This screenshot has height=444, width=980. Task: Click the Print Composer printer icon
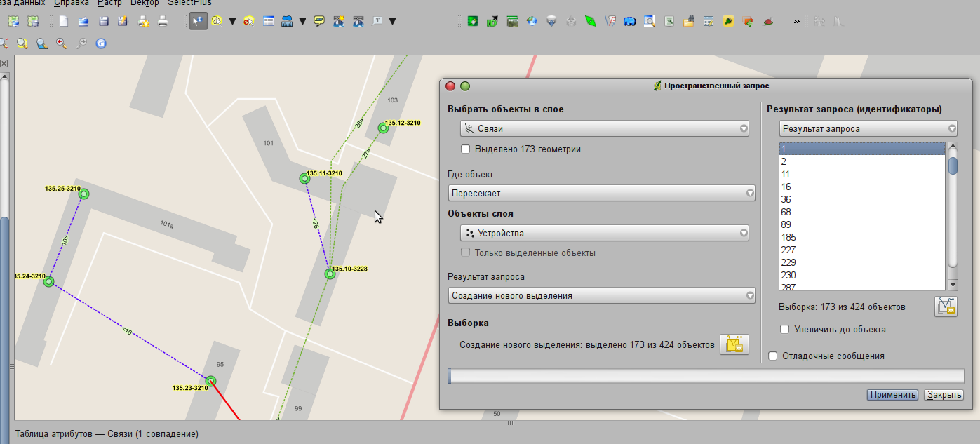(163, 21)
